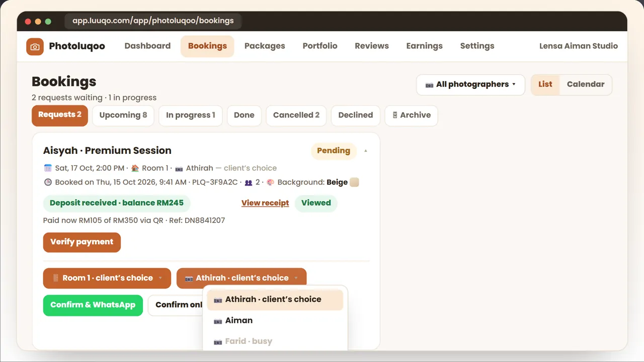
Task: Click the palette icon before Background
Action: coord(270,182)
